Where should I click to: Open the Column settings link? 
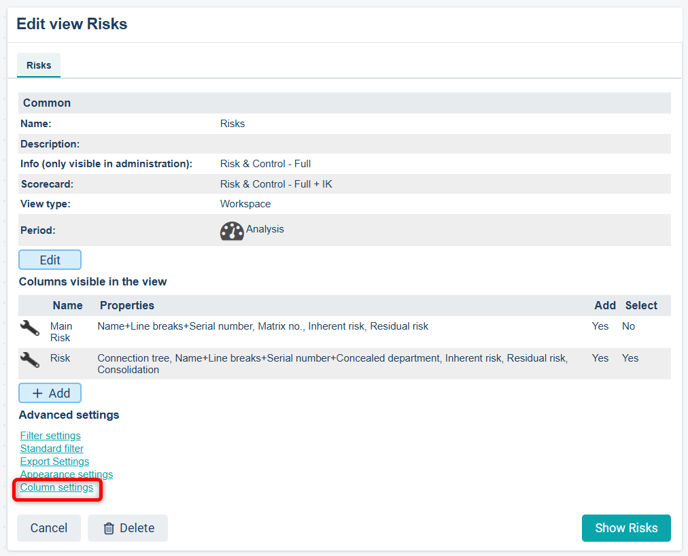click(57, 488)
